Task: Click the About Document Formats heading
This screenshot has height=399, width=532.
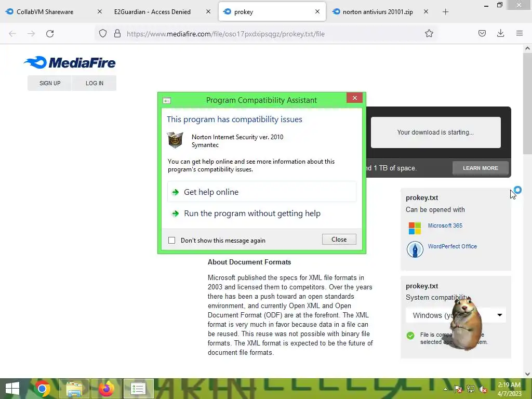Action: tap(249, 262)
